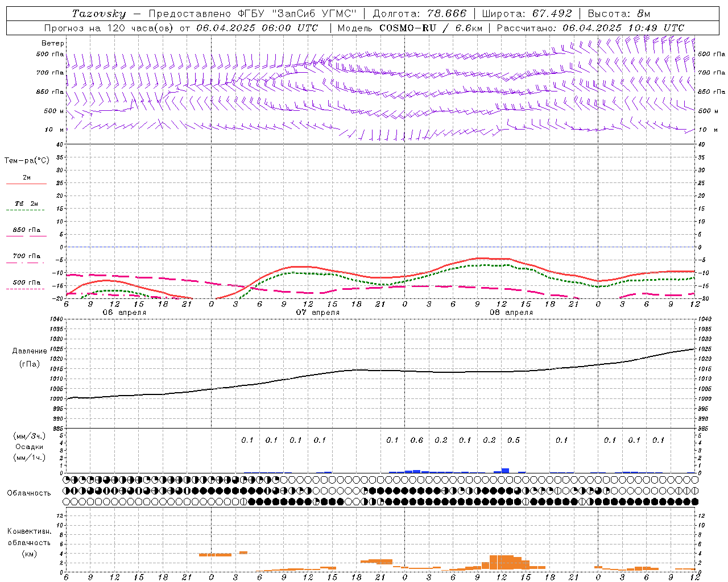
Task: Click the "(гПа)" pressure unit label
Action: point(30,364)
